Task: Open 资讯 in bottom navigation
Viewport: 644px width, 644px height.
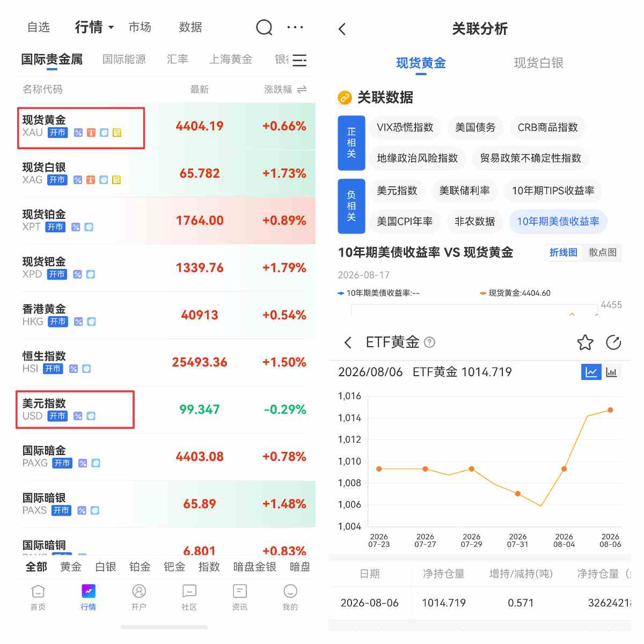Action: tap(240, 597)
